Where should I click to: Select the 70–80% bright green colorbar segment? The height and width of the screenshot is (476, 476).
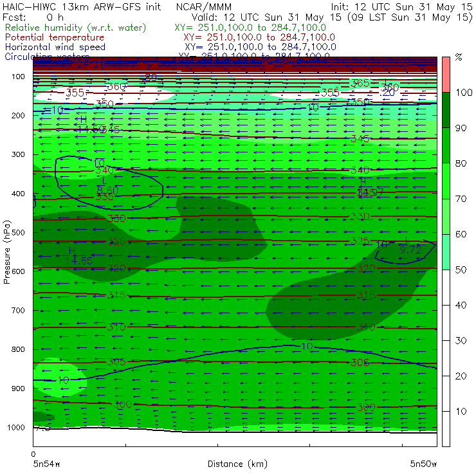pos(446,181)
